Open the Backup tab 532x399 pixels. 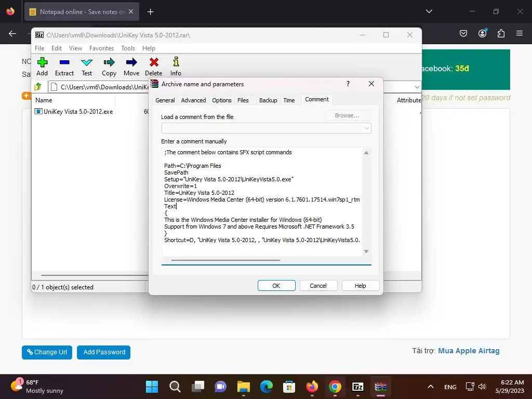click(x=268, y=100)
